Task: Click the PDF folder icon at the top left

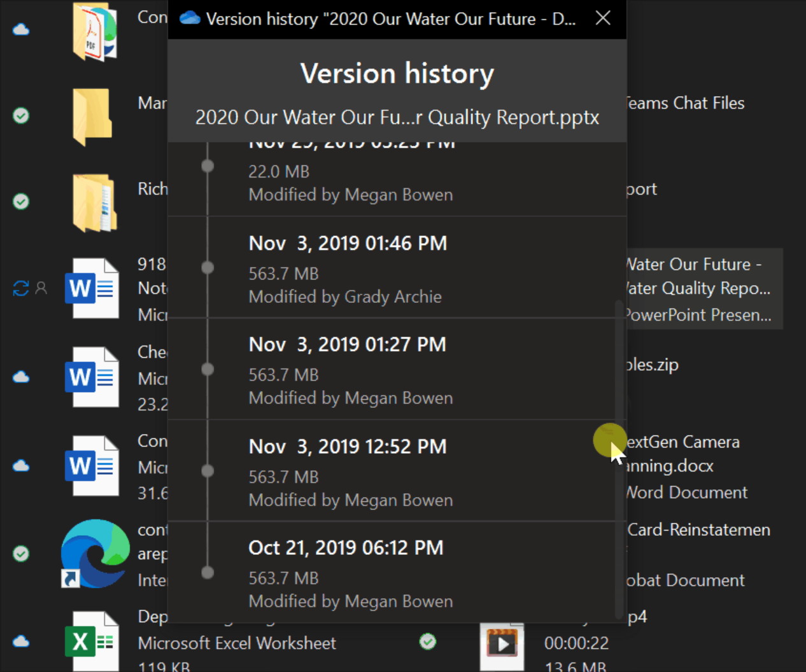Action: pyautogui.click(x=94, y=32)
